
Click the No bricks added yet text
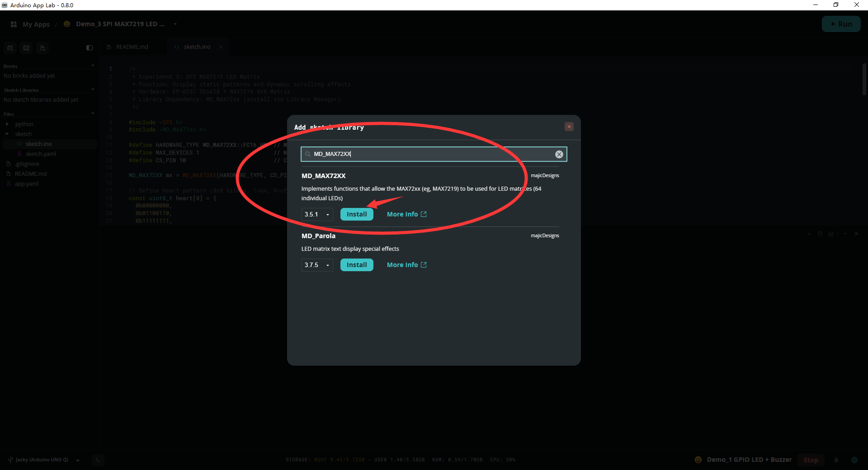(x=29, y=76)
